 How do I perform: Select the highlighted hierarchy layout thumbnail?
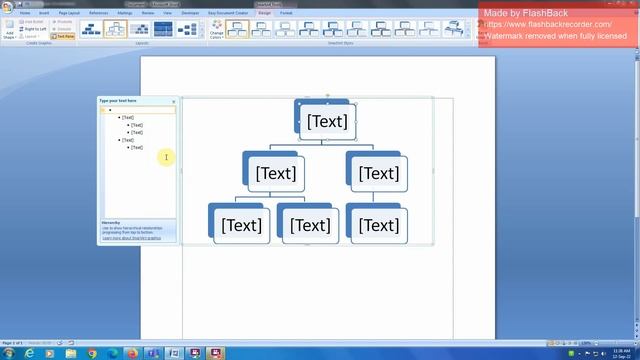click(115, 29)
